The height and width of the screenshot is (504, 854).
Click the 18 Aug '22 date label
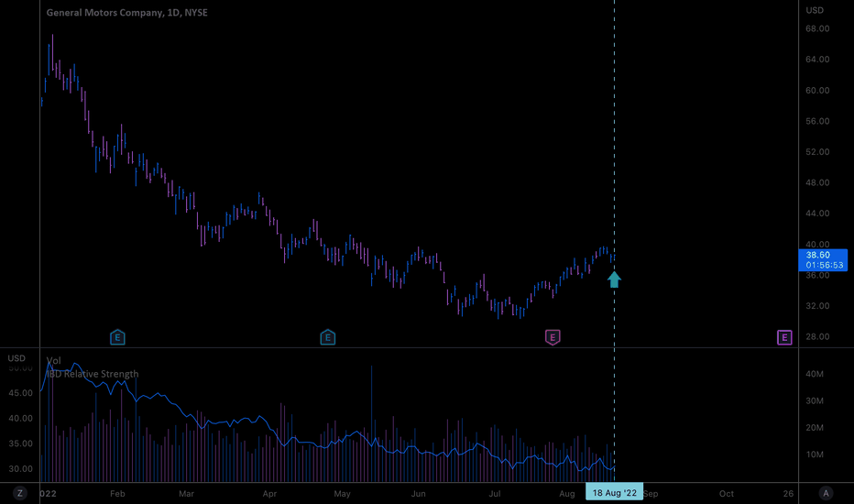click(614, 493)
